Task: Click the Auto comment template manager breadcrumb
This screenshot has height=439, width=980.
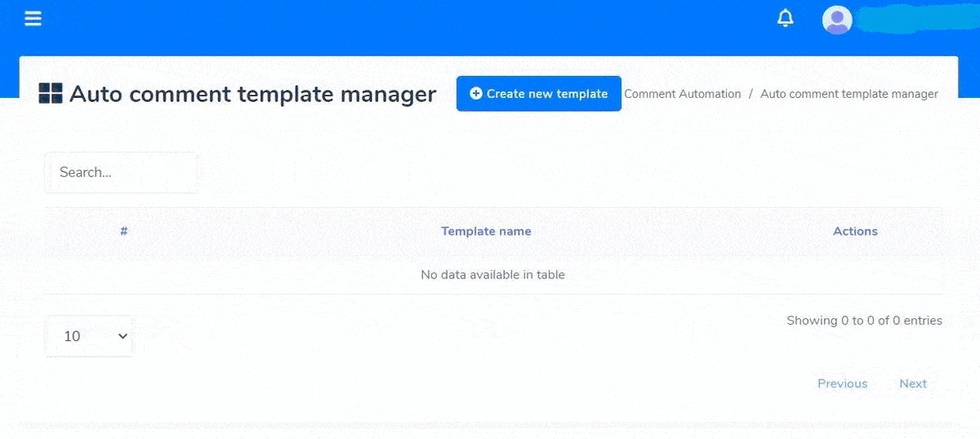Action: pyautogui.click(x=849, y=94)
